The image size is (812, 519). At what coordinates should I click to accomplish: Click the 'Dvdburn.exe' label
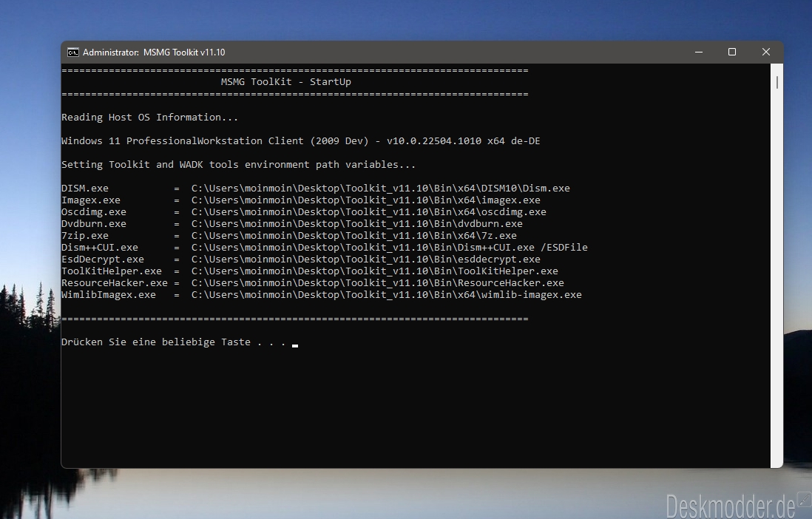pyautogui.click(x=94, y=224)
